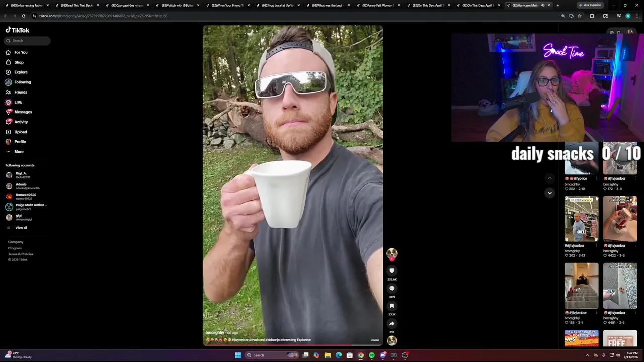Viewport: 644px width, 362px height.
Task: Open the bmcsghhy username on the video
Action: coord(215,333)
